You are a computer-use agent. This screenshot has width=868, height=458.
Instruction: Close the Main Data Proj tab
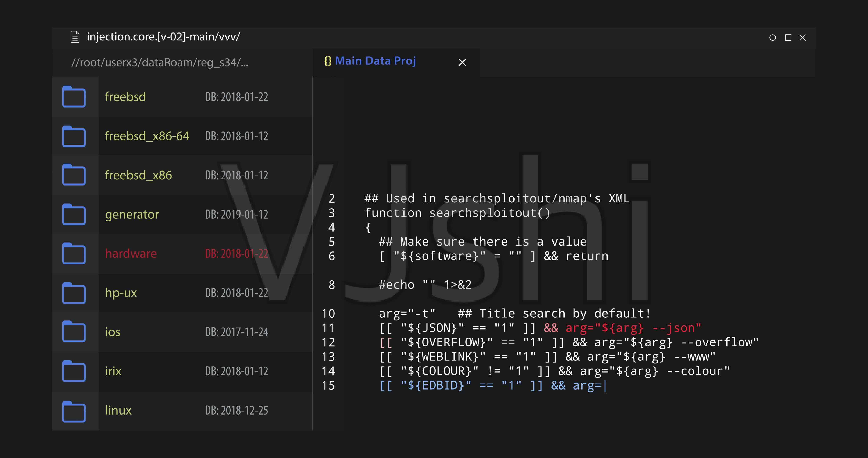462,62
